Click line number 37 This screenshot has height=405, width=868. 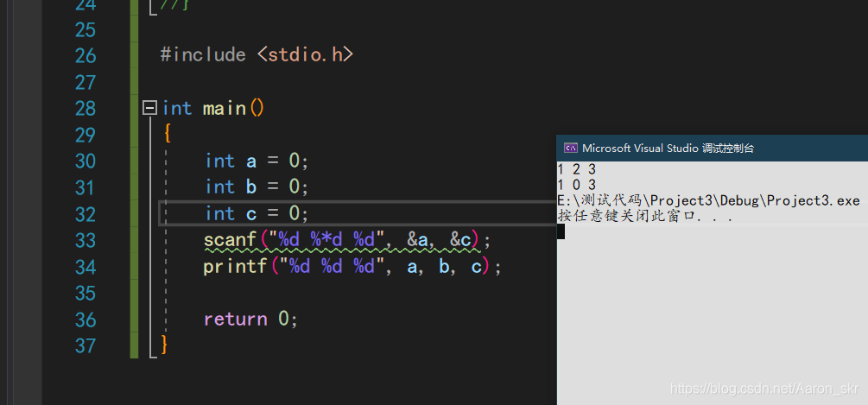86,345
